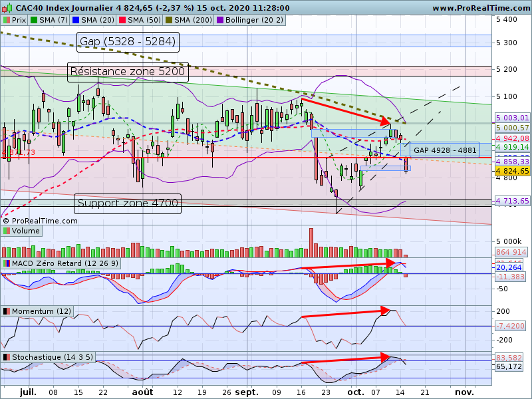The image size is (532, 399).
Task: Click the Gap (5328 - 5284) annotation
Action: point(128,42)
